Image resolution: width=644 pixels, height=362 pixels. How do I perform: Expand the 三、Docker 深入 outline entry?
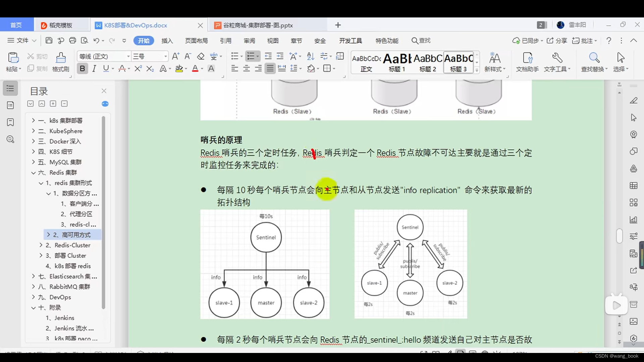33,141
